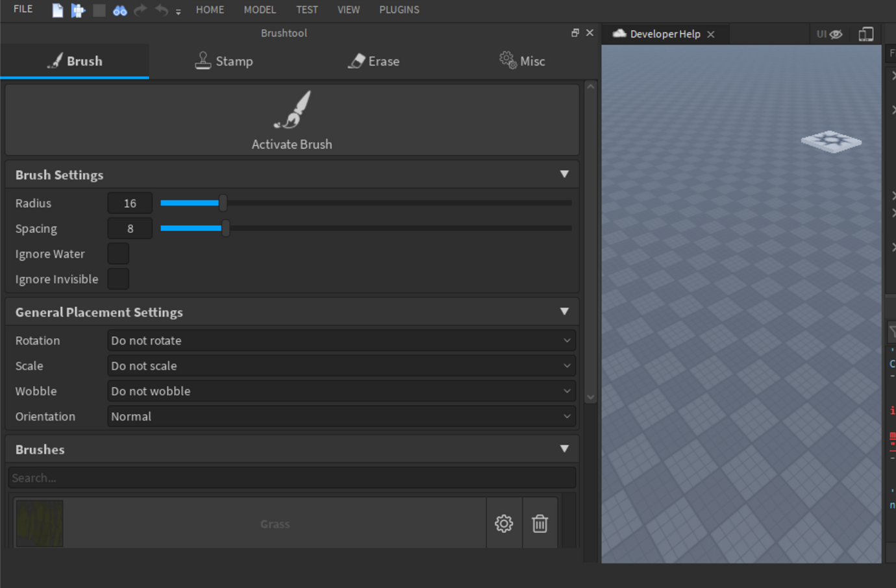The width and height of the screenshot is (896, 588).
Task: Click the Activate Brush button
Action: 292,120
